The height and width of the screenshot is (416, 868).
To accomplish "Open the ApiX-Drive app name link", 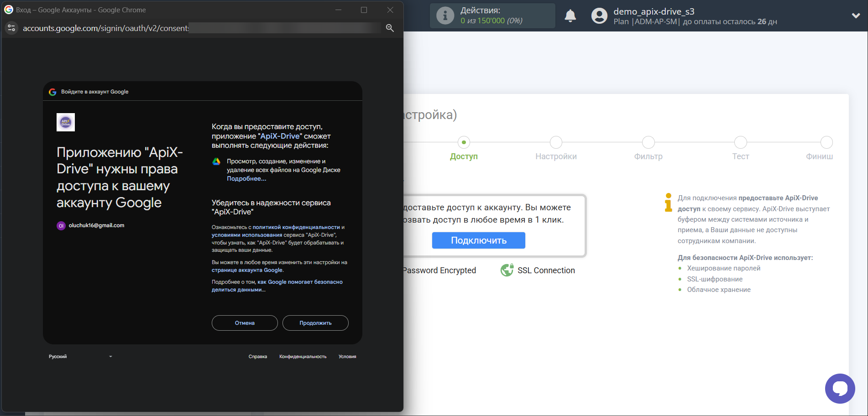I will pos(280,136).
